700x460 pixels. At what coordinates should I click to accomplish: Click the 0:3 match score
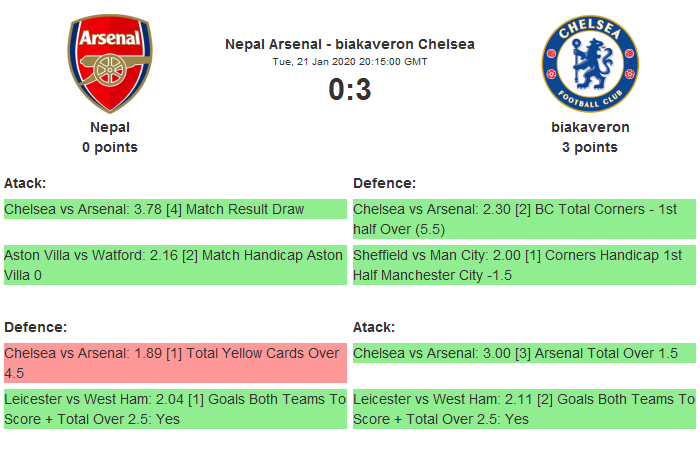(x=350, y=90)
